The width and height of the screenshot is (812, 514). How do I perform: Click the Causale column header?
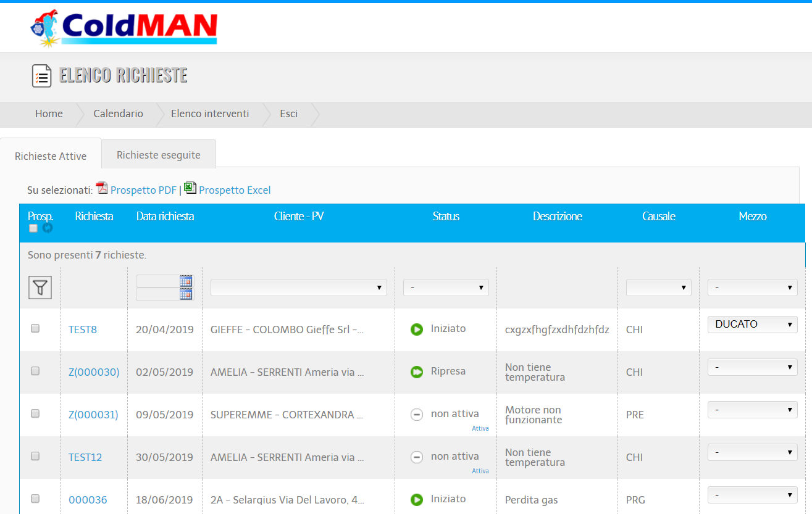tap(659, 217)
